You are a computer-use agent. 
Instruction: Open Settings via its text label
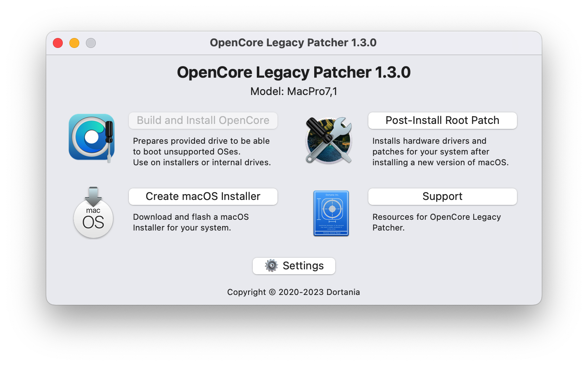pos(303,266)
